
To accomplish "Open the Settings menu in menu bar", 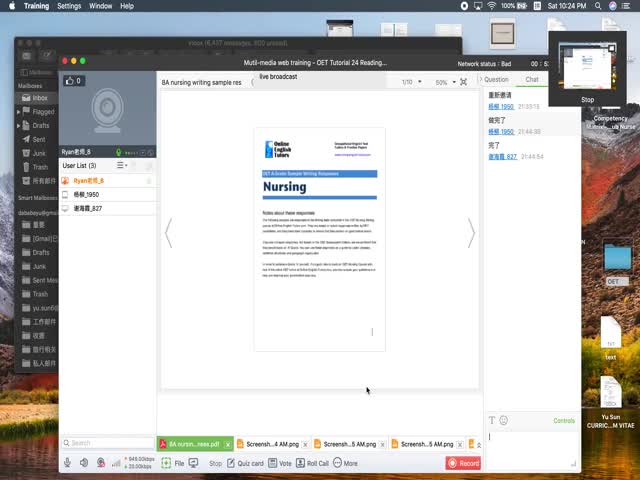I will (x=69, y=6).
